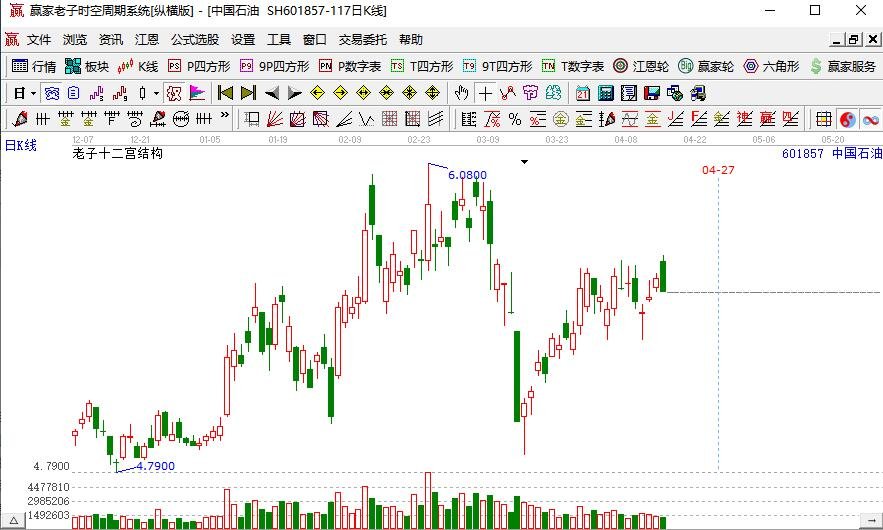883x530 pixels.
Task: Step chart forward with black right triangle
Action: click(x=295, y=93)
